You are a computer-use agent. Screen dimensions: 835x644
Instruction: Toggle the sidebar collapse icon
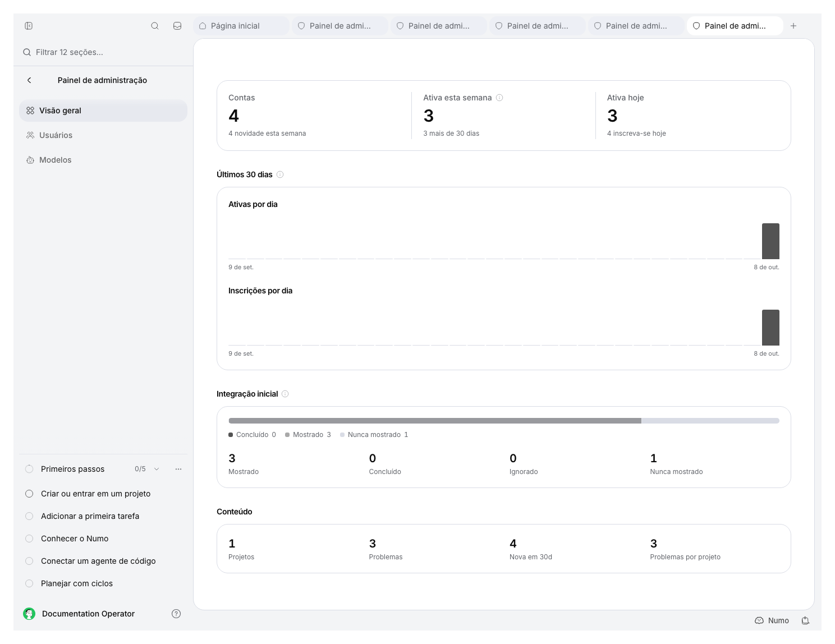pyautogui.click(x=29, y=26)
